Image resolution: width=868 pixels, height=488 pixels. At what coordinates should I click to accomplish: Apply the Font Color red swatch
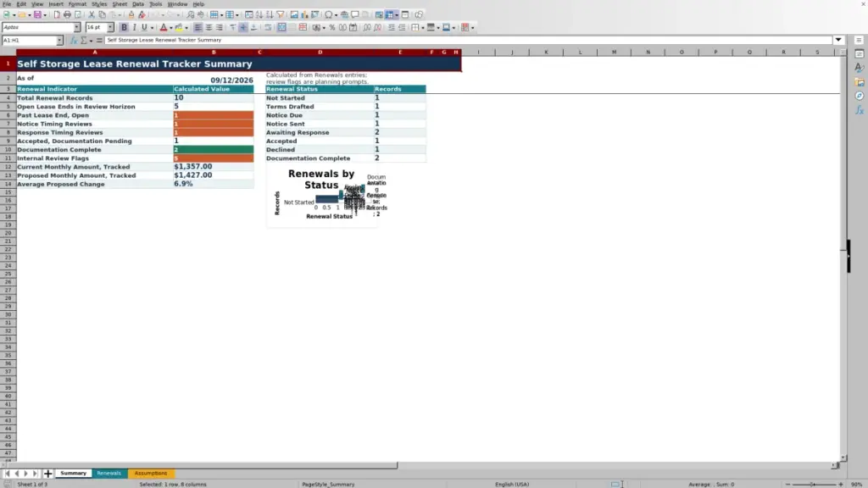click(x=164, y=28)
